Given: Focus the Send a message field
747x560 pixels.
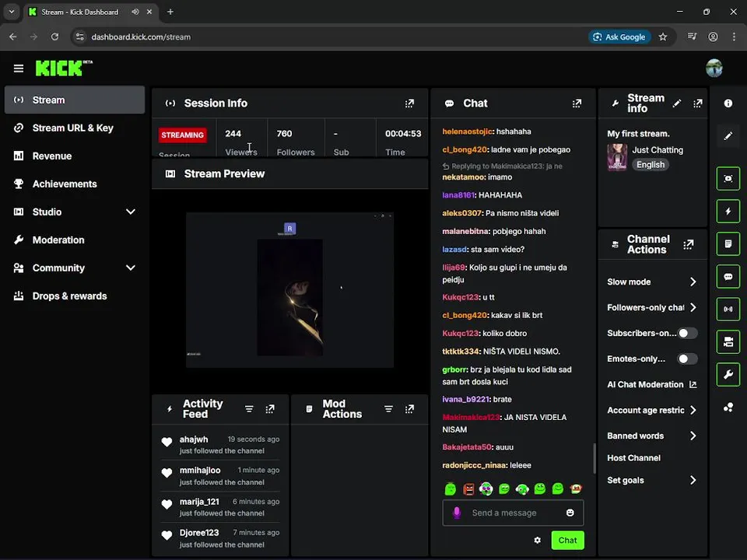Looking at the screenshot, I should point(513,513).
